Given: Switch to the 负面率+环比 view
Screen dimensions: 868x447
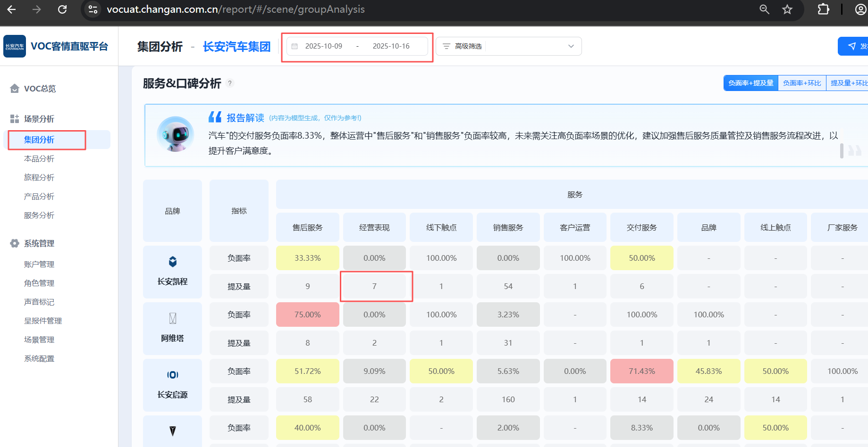Looking at the screenshot, I should coord(801,83).
